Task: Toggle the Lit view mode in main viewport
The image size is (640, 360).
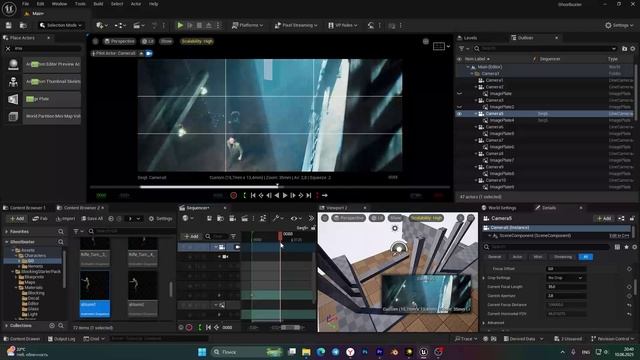Action: coord(148,41)
